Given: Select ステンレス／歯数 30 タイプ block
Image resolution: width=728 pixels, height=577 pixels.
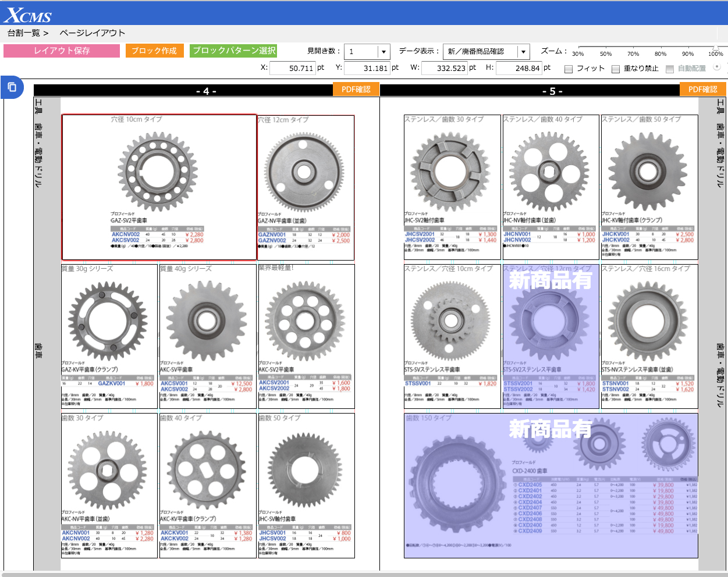Looking at the screenshot, I should coord(452,187).
